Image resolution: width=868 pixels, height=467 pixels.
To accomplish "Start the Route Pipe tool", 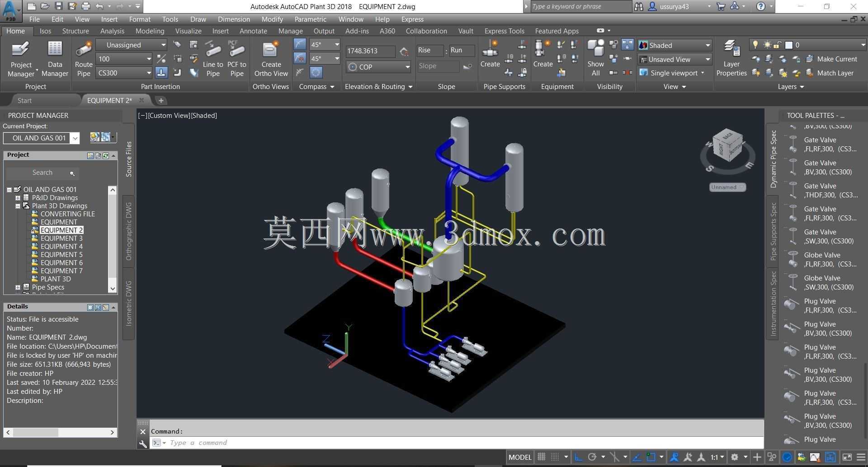I will [x=84, y=59].
